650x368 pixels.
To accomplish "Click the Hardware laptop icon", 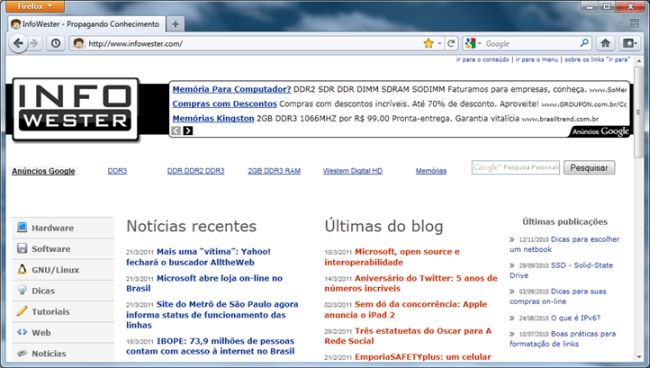I will tap(22, 227).
